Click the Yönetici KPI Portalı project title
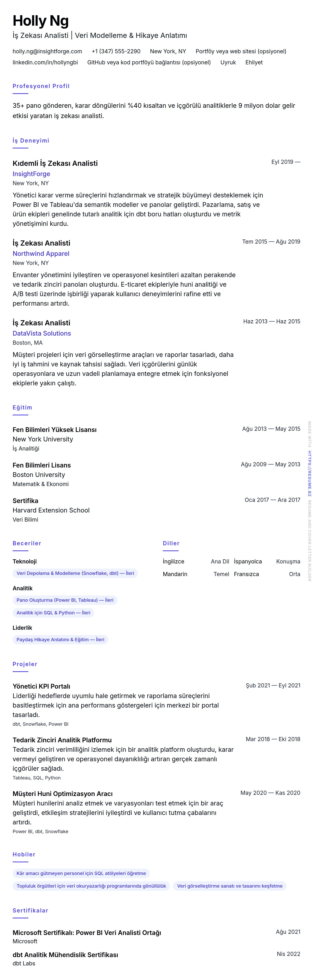This screenshot has width=313, height=980. click(x=41, y=686)
